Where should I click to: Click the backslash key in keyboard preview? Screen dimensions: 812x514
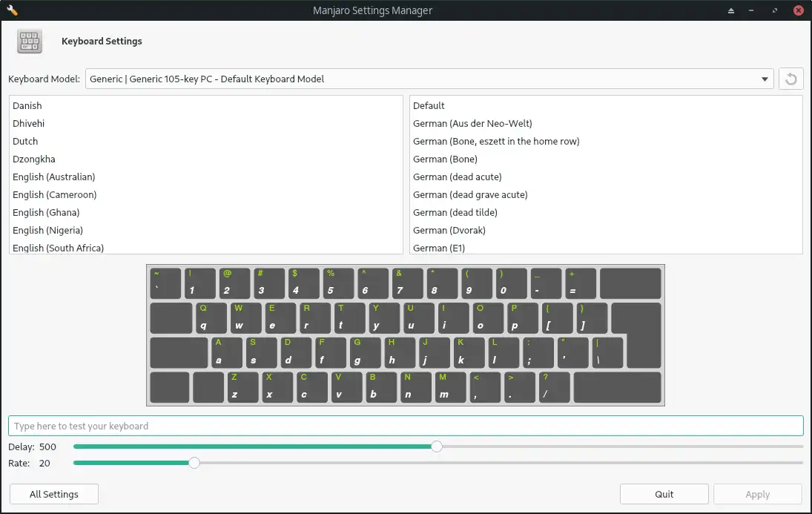point(607,352)
